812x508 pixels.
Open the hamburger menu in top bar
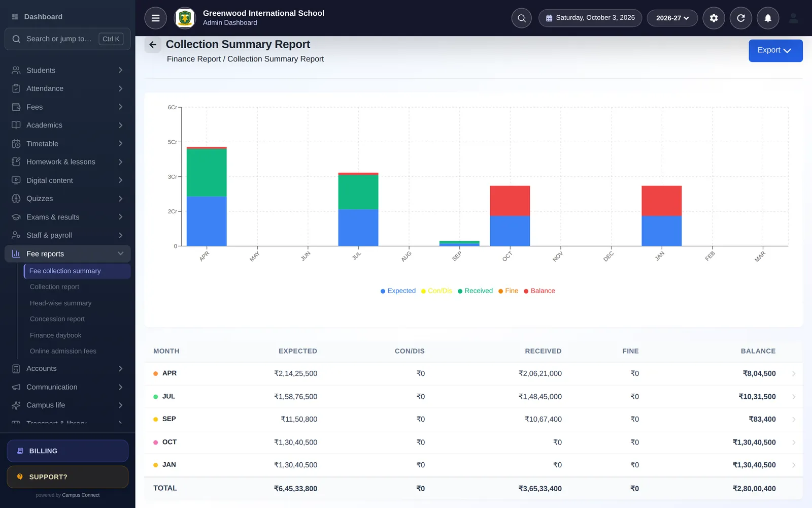click(x=155, y=18)
